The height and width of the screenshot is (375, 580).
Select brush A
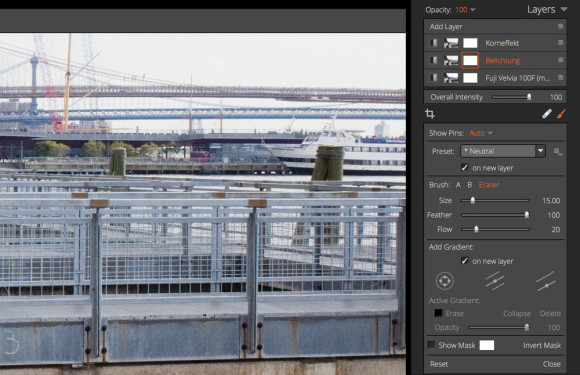coord(458,185)
